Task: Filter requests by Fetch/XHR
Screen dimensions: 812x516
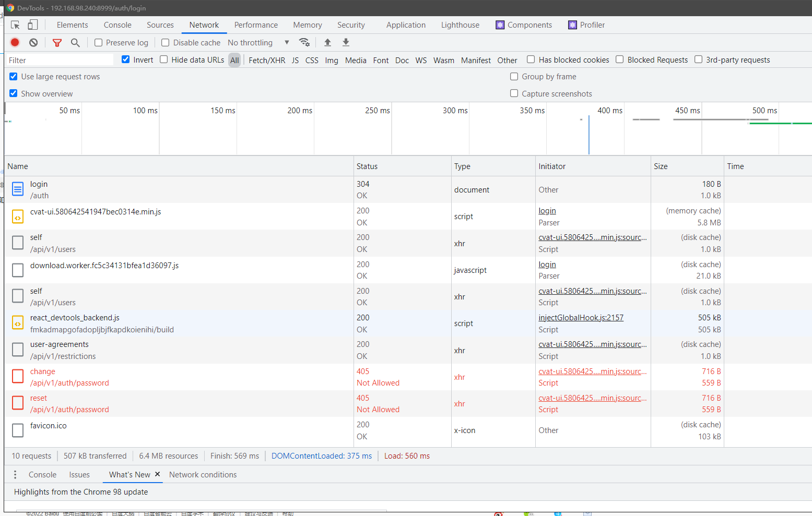Action: (267, 60)
